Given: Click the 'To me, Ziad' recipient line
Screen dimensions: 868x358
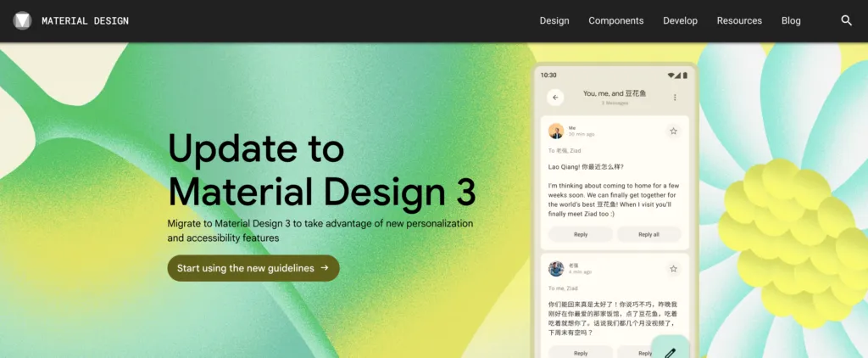Looking at the screenshot, I should (563, 288).
